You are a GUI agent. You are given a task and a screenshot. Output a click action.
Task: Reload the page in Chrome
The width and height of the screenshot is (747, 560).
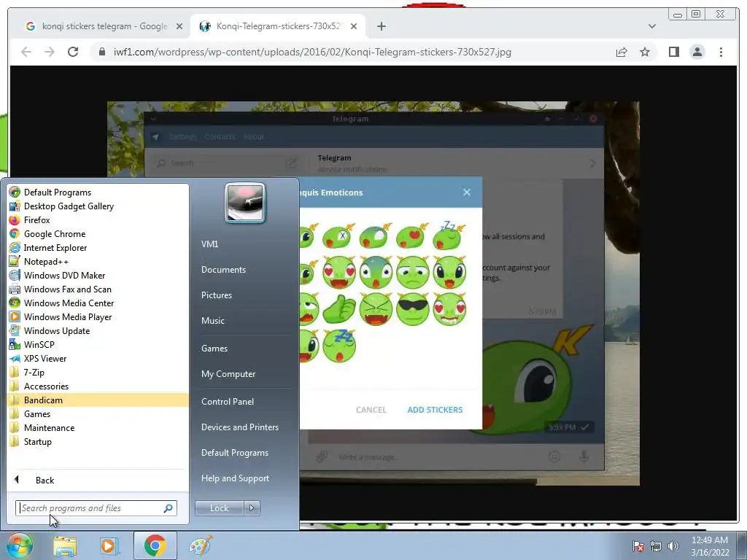coord(73,52)
